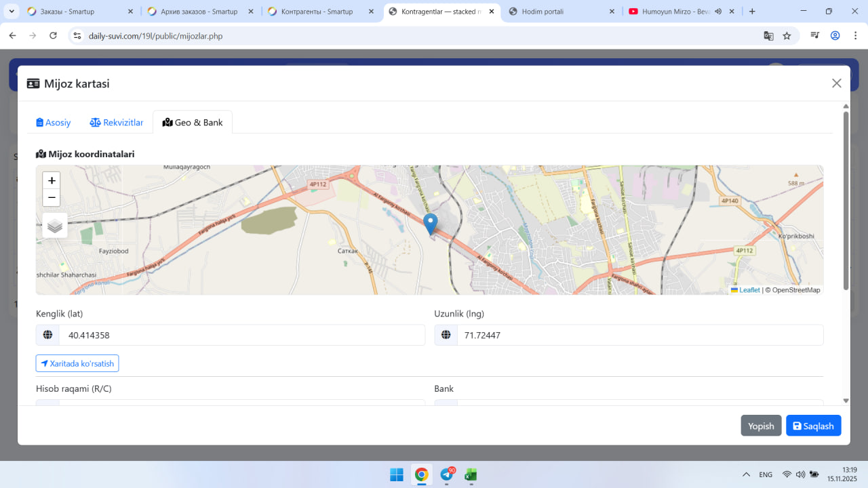
Task: Close the Mijoz kartasi dialog
Action: click(x=836, y=83)
